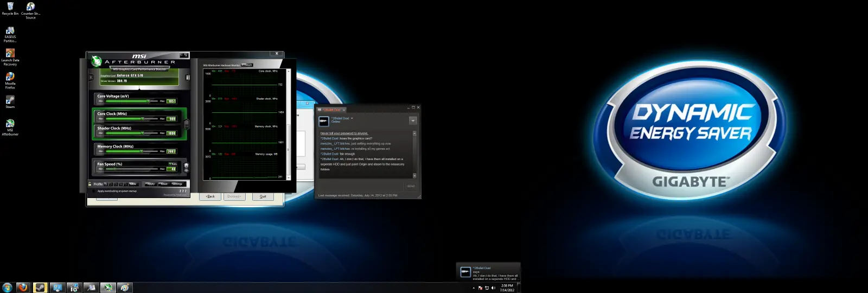The width and height of the screenshot is (868, 293).
Task: Show hidden system tray icons
Action: click(474, 288)
